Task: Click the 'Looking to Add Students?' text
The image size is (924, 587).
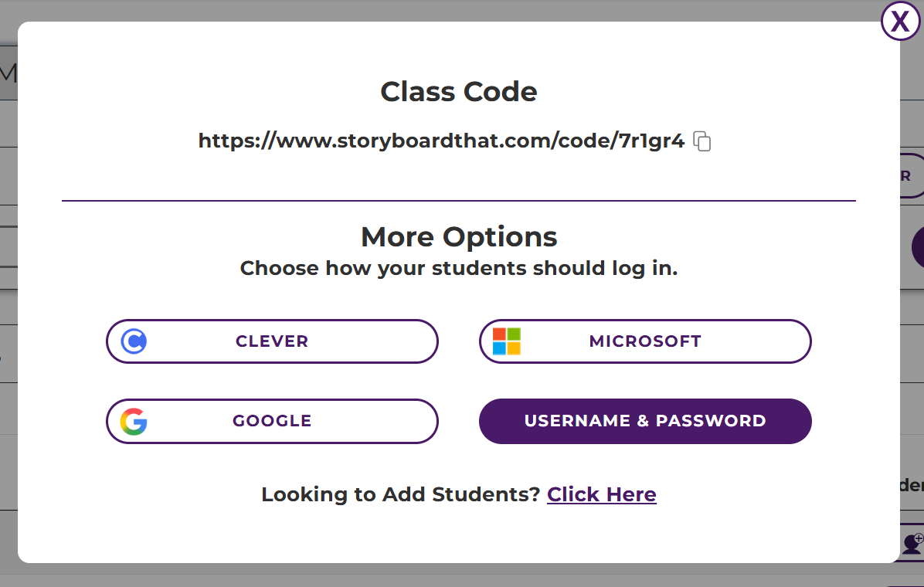Action: 400,494
